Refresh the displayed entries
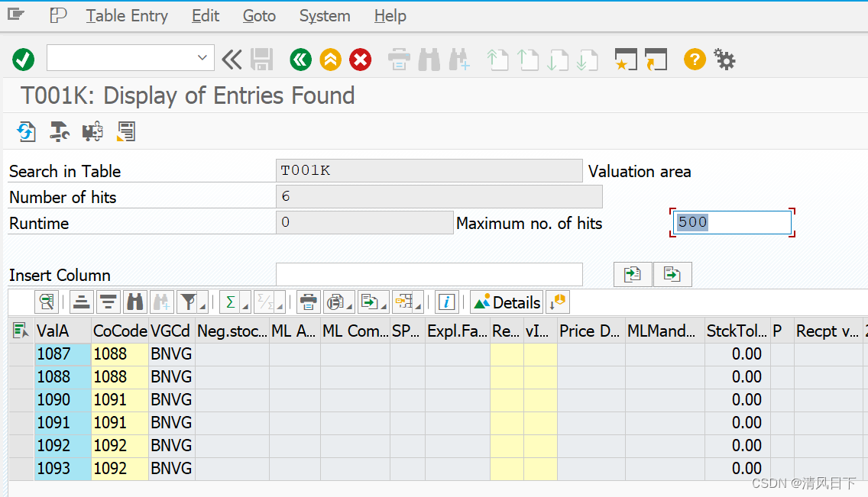The image size is (868, 497). [x=26, y=131]
